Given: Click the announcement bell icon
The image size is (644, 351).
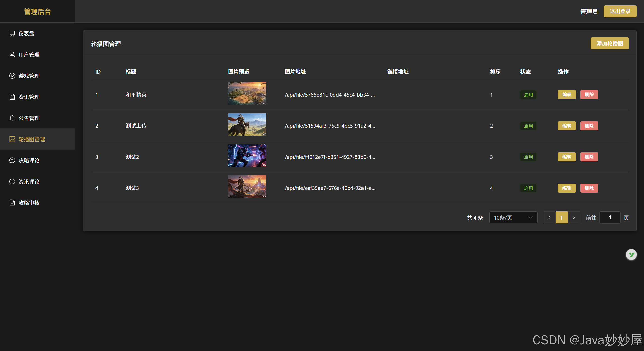Looking at the screenshot, I should (x=12, y=118).
